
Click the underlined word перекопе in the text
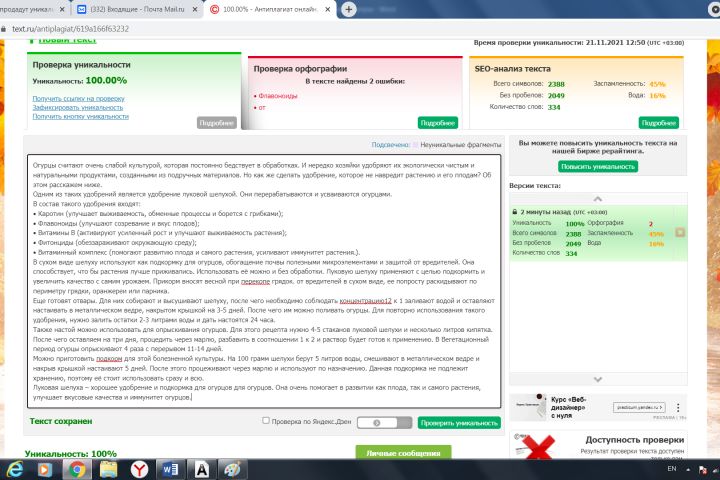(x=255, y=281)
